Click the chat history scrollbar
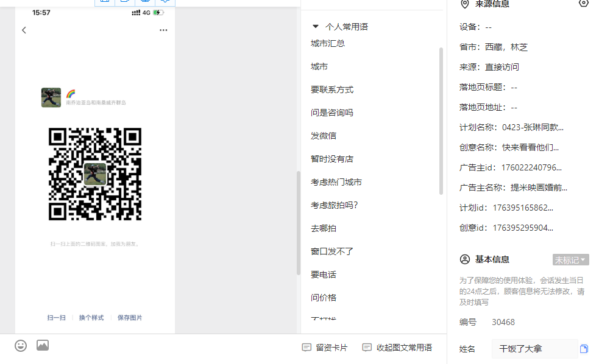Viewport: 599px width, 364px height. point(299,223)
